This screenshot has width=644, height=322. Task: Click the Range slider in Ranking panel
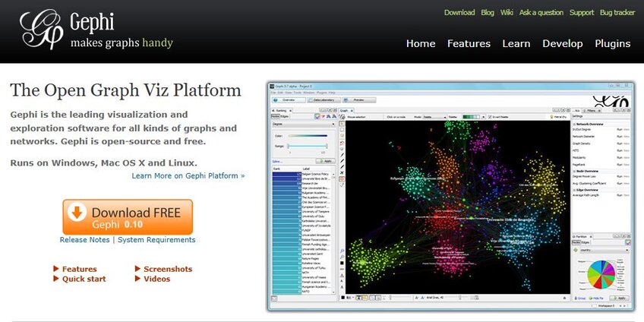coord(308,146)
